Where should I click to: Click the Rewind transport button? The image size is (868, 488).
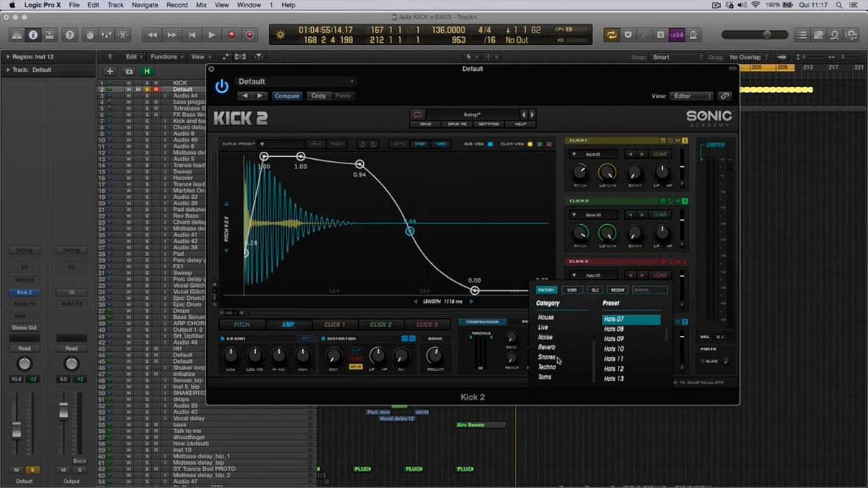click(153, 34)
